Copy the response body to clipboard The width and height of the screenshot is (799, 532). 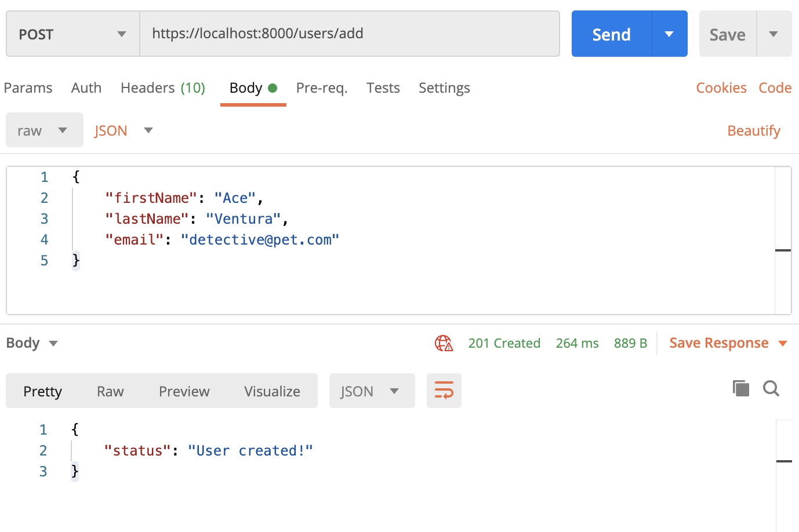[x=741, y=388]
